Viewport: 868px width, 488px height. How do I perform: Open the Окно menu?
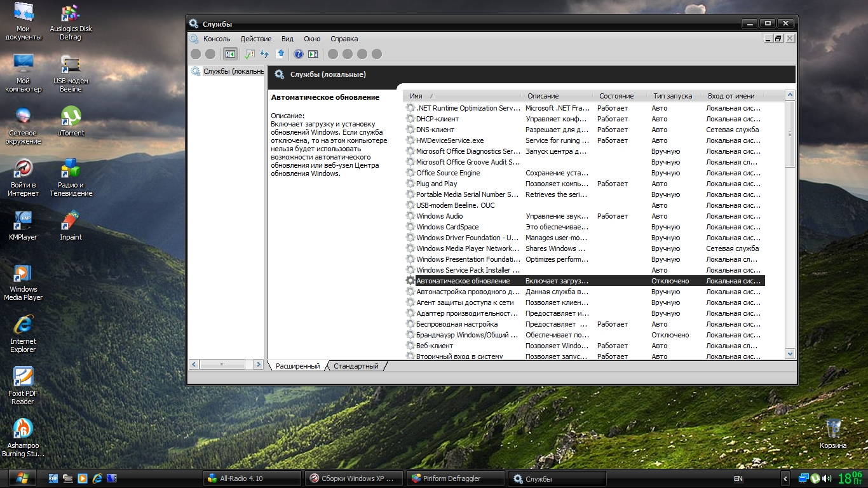click(312, 39)
